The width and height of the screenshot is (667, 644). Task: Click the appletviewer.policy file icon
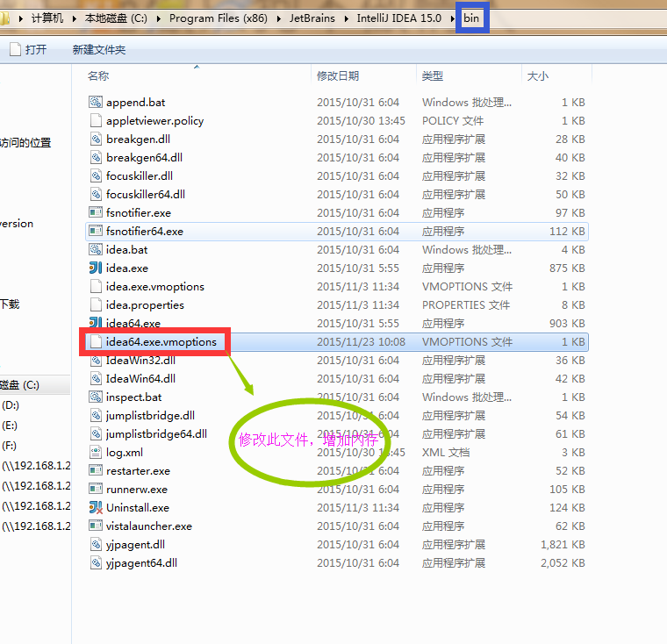96,121
